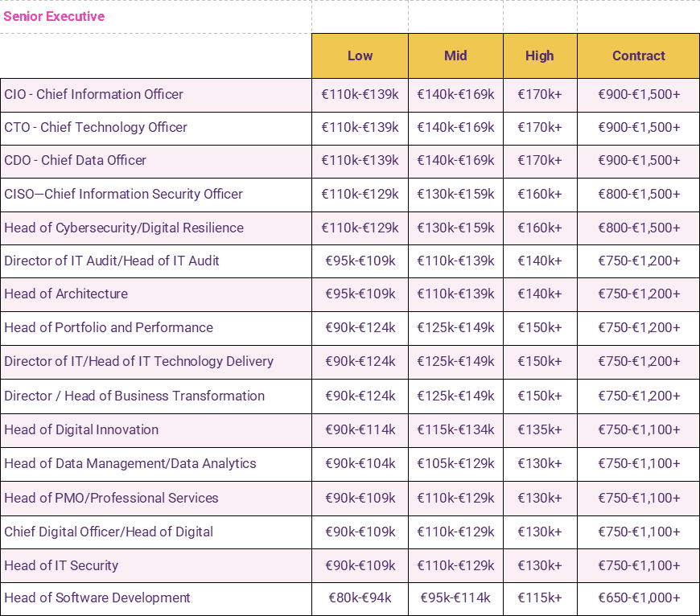
Task: Select the Head of Architecture label
Action: click(x=66, y=294)
